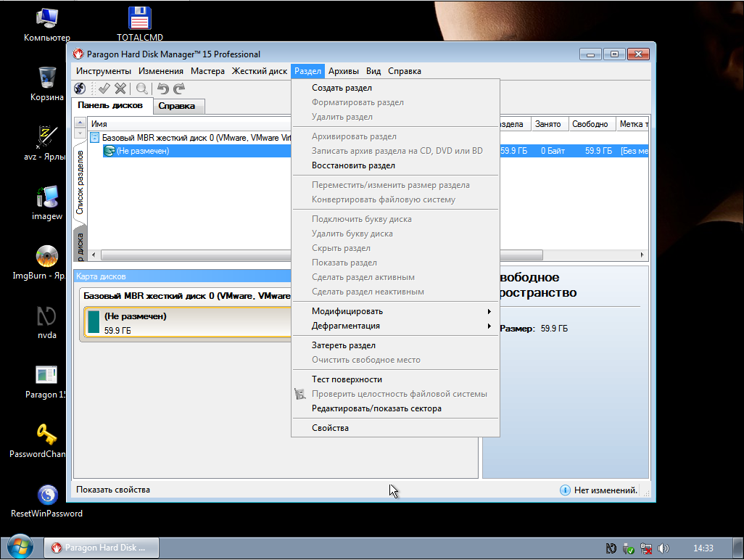Expand the Модифицировать submenu
Viewport: 744px width, 560px height.
click(395, 311)
